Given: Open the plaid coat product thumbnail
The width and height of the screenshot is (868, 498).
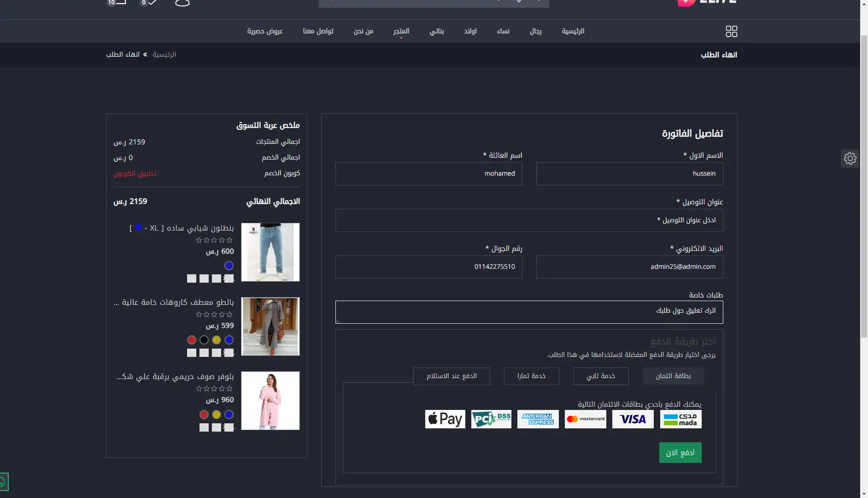Looking at the screenshot, I should [x=270, y=326].
